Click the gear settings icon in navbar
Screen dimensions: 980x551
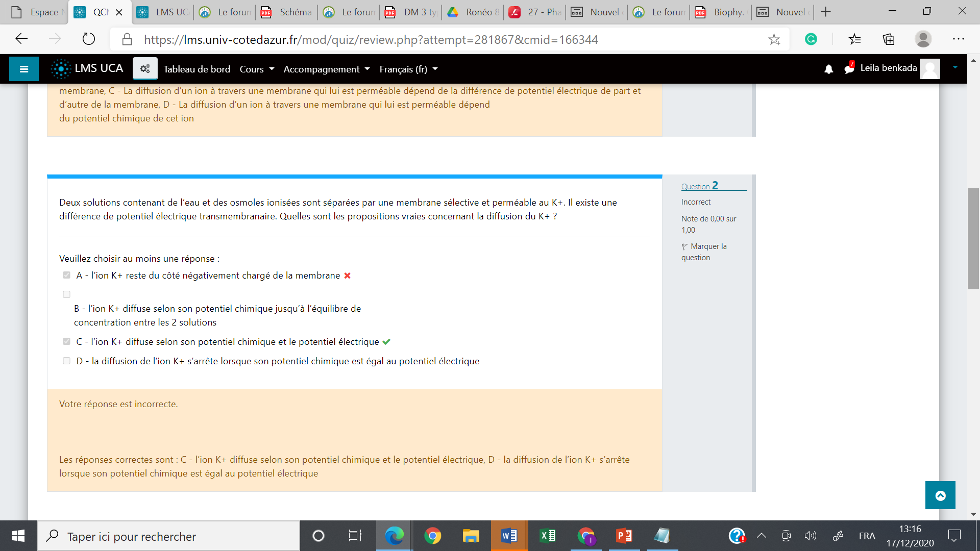tap(145, 69)
